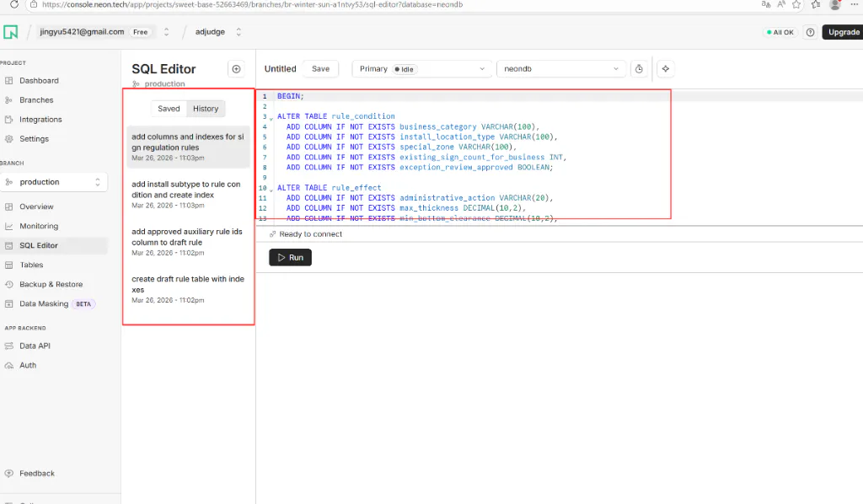Click the Feedback icon
Screen dimensions: 863x504
coord(8,473)
